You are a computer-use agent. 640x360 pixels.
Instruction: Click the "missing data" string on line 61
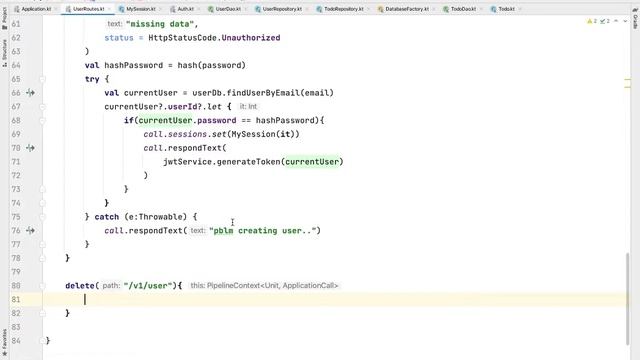tap(159, 24)
